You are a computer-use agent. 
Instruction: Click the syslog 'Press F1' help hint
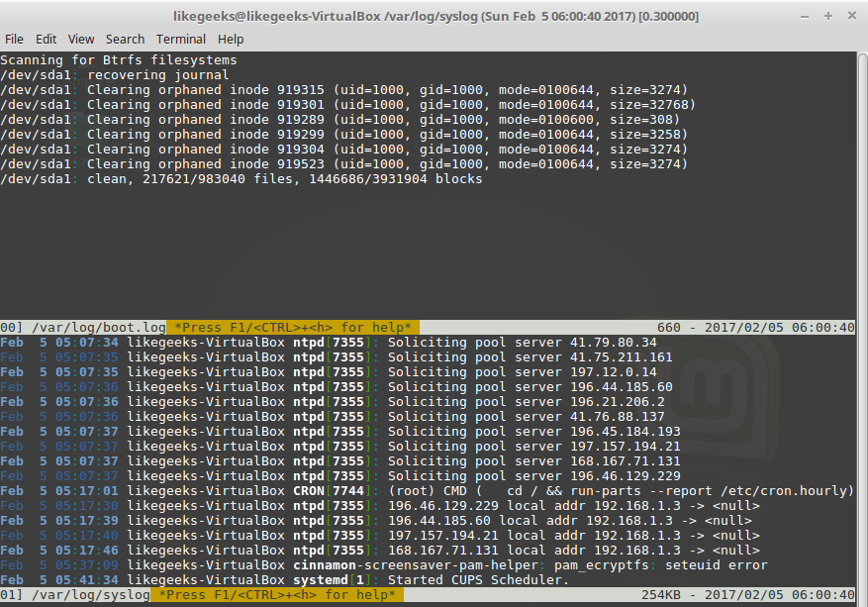coord(277,595)
